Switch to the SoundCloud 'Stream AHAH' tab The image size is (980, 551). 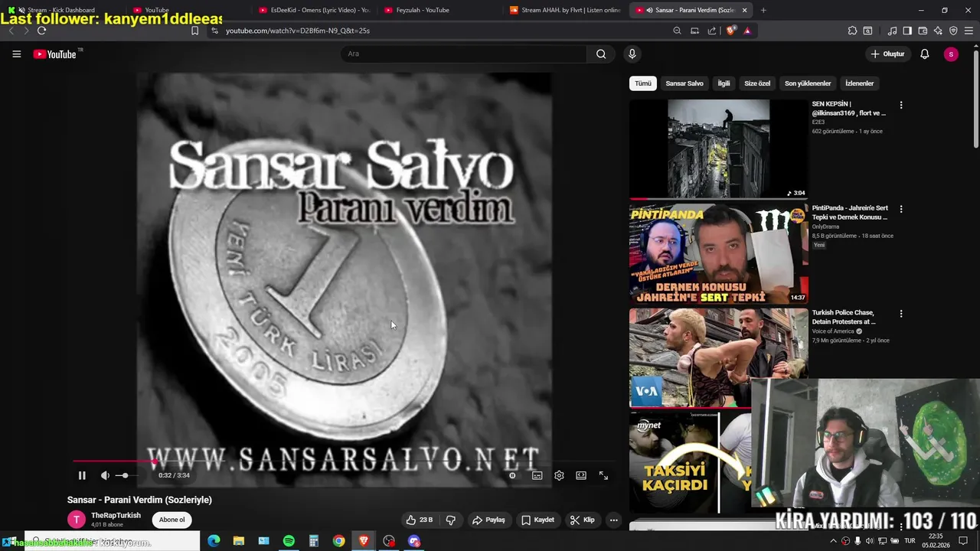tap(565, 10)
